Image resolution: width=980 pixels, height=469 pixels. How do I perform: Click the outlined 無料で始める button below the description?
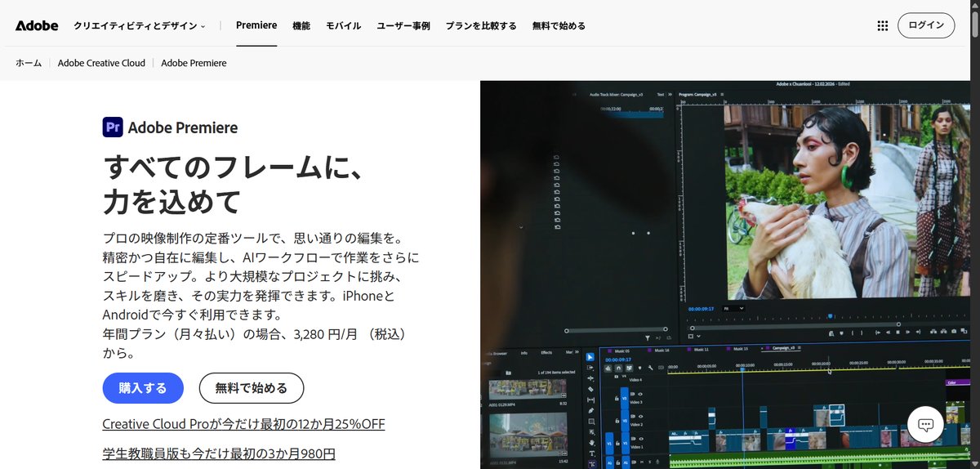[252, 388]
